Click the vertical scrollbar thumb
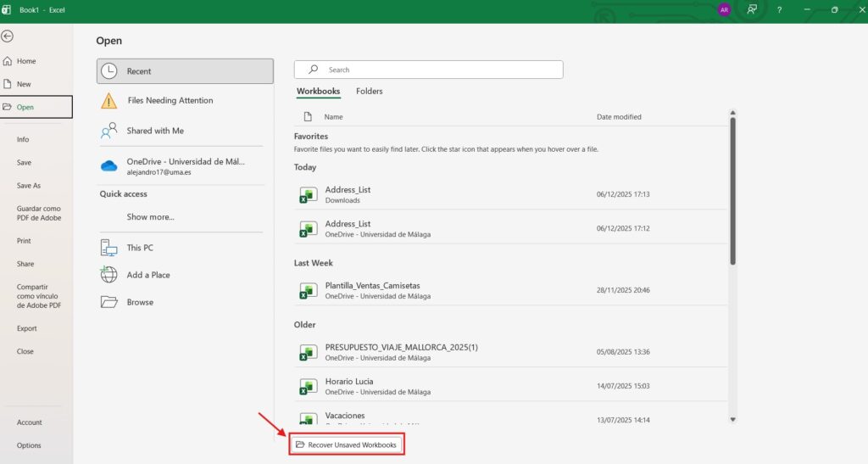Image resolution: width=868 pixels, height=464 pixels. [733, 191]
